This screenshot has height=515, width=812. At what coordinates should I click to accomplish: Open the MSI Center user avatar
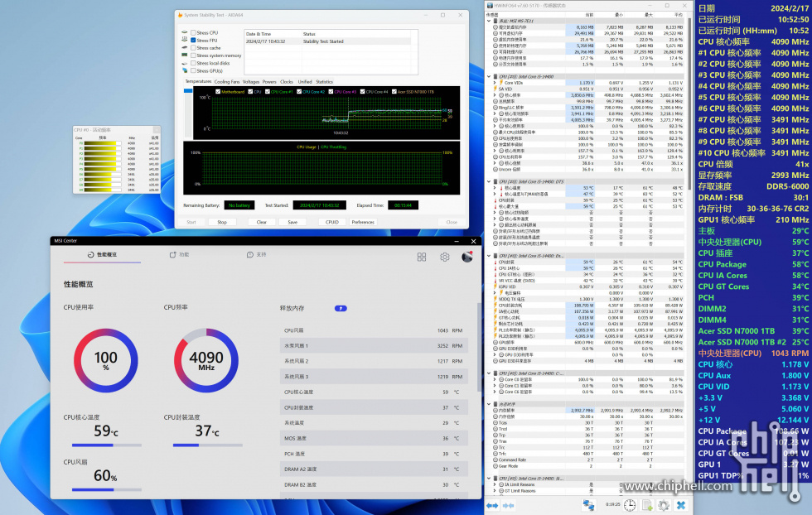point(467,257)
